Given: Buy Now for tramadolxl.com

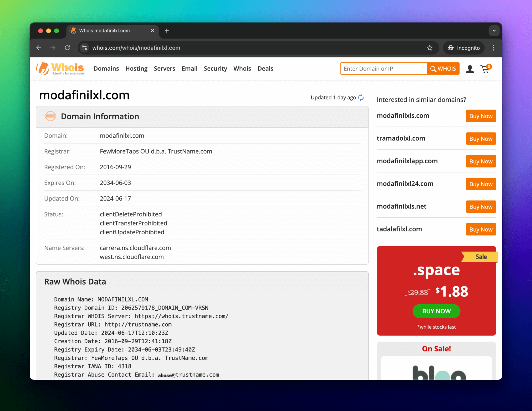Looking at the screenshot, I should click(x=481, y=139).
